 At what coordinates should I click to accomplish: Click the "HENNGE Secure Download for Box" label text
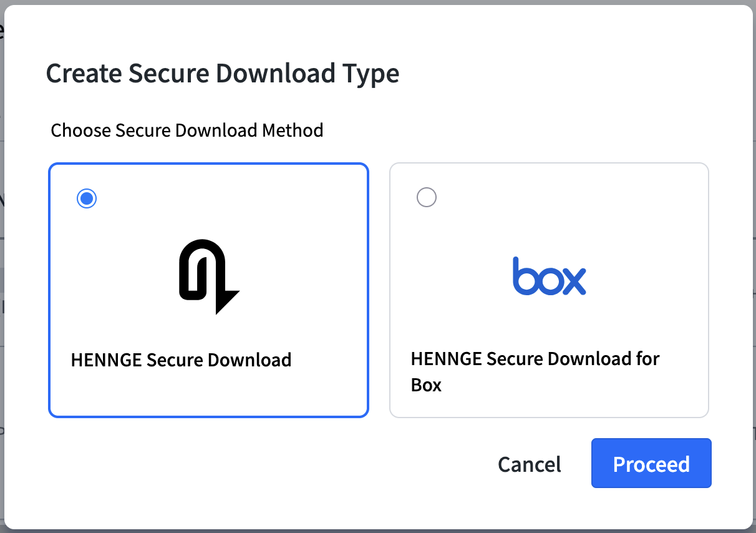535,372
